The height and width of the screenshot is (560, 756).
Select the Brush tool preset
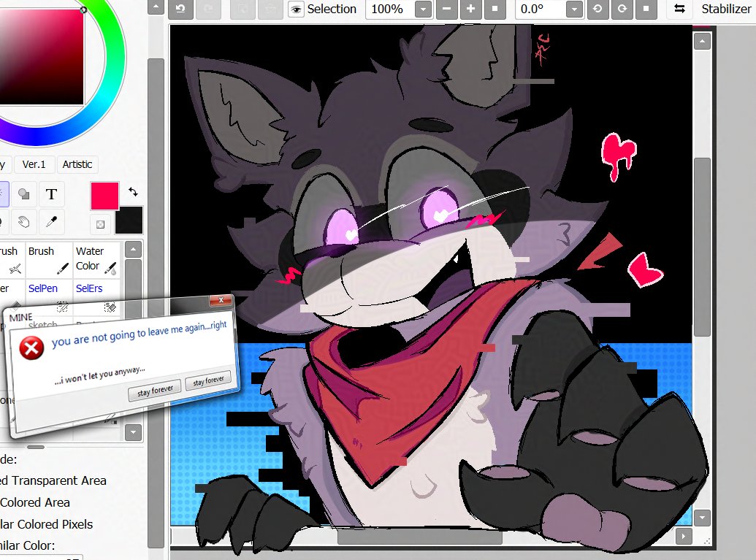(x=48, y=259)
